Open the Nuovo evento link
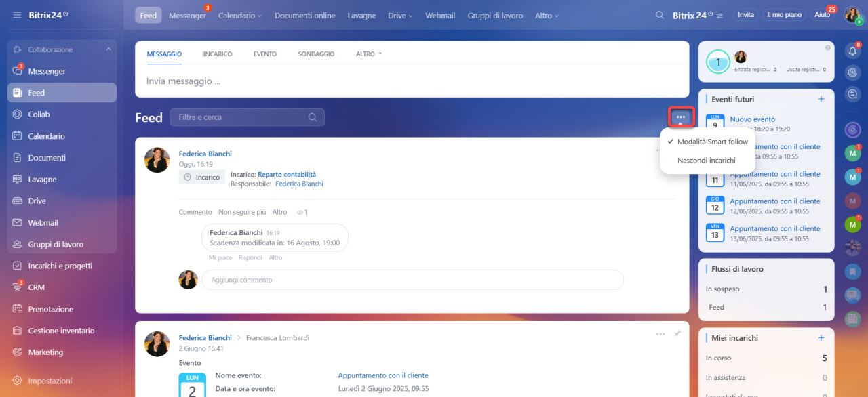868x397 pixels. coord(753,119)
